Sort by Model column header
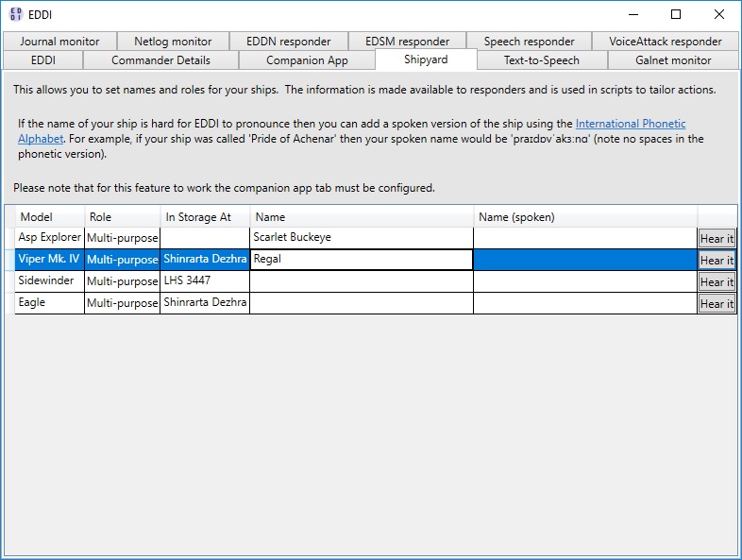Screen dimensions: 742x560 pyautogui.click(x=50, y=217)
